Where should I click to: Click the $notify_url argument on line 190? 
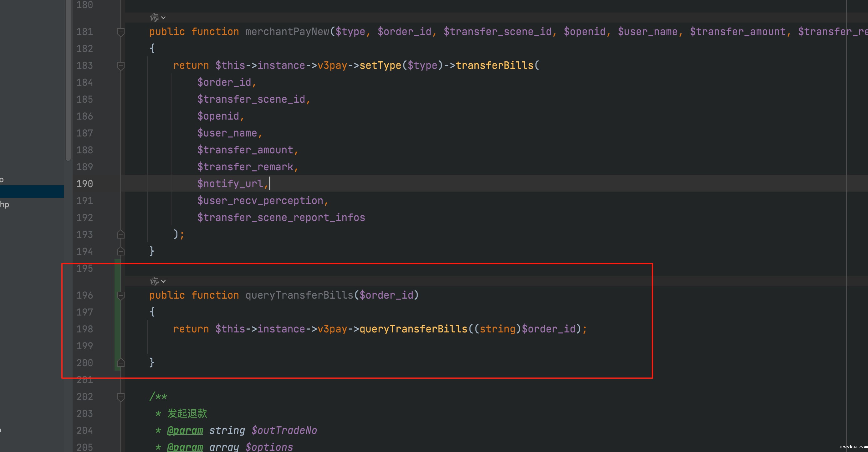point(231,184)
